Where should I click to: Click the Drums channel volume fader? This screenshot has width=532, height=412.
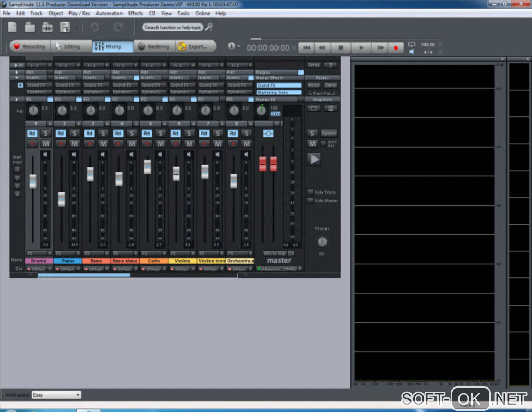coord(32,181)
